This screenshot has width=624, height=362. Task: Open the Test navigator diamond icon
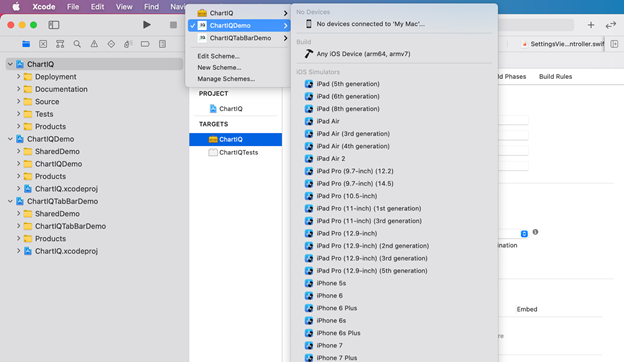pyautogui.click(x=111, y=44)
